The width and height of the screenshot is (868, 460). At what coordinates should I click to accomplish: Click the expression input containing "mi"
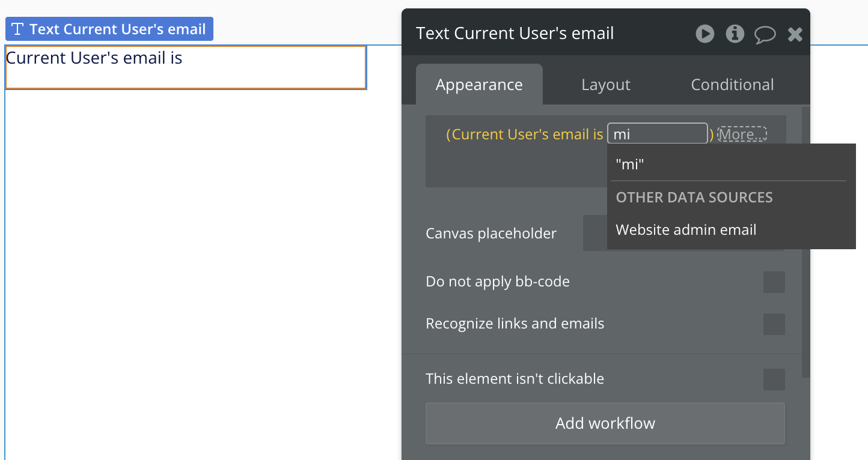(657, 134)
